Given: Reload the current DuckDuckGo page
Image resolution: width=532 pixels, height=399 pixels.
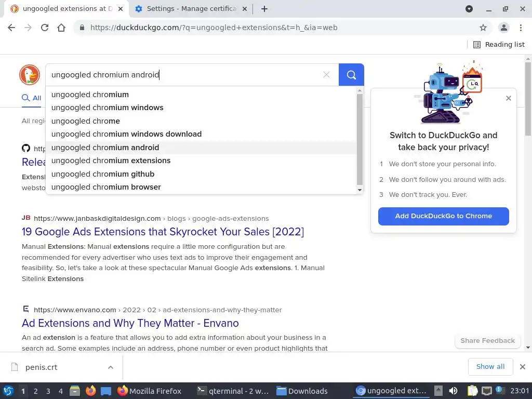Looking at the screenshot, I should pyautogui.click(x=45, y=28).
